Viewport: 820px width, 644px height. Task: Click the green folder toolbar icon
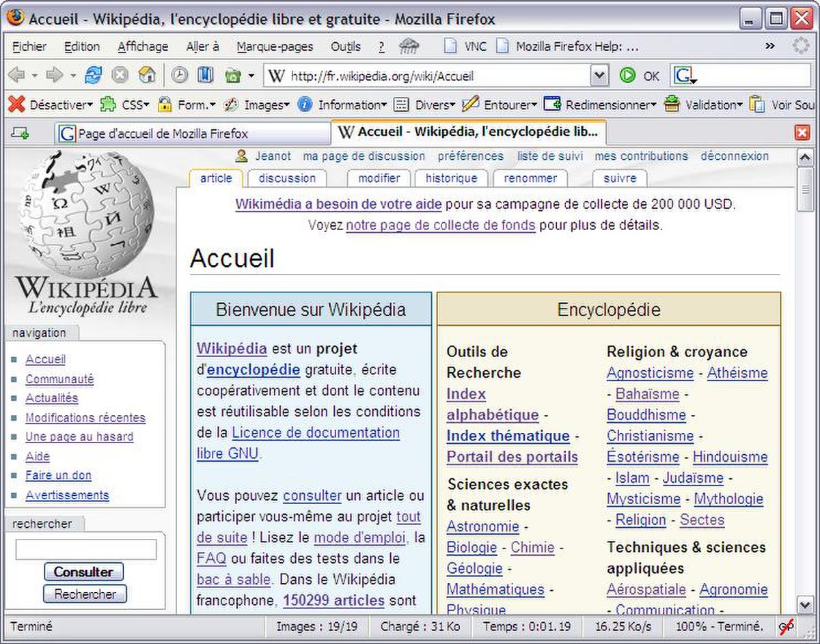(x=233, y=75)
